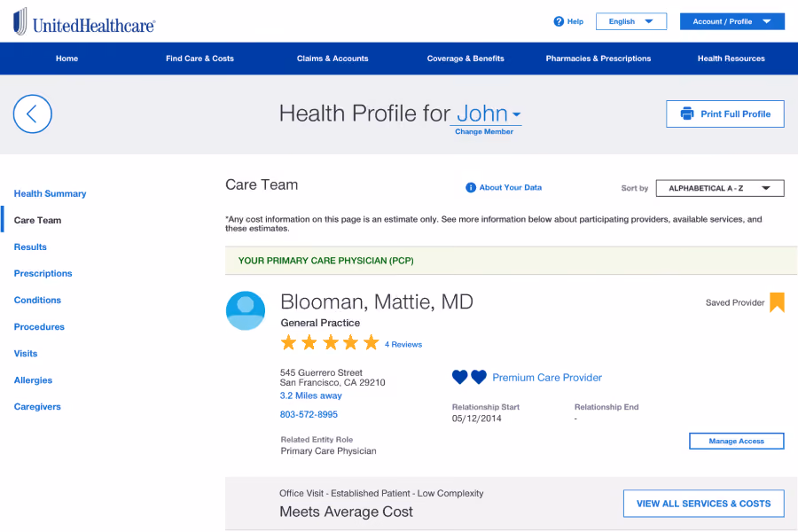798x532 pixels.
Task: Open the English language dropdown
Action: [x=631, y=21]
